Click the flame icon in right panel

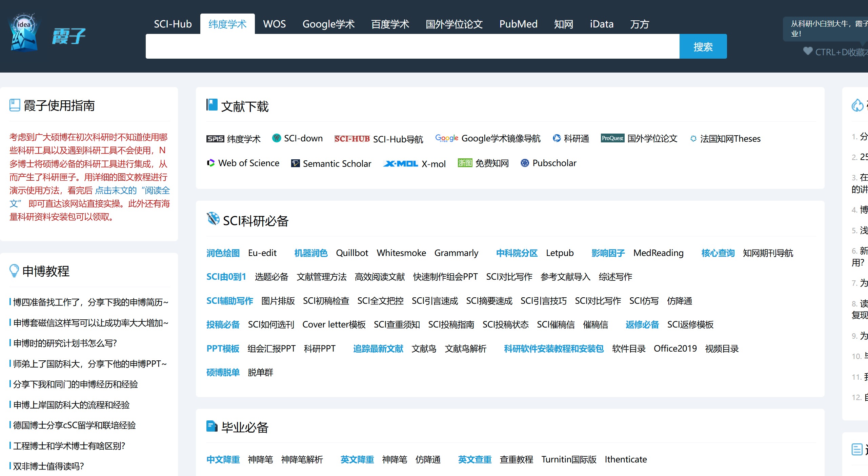click(x=857, y=105)
